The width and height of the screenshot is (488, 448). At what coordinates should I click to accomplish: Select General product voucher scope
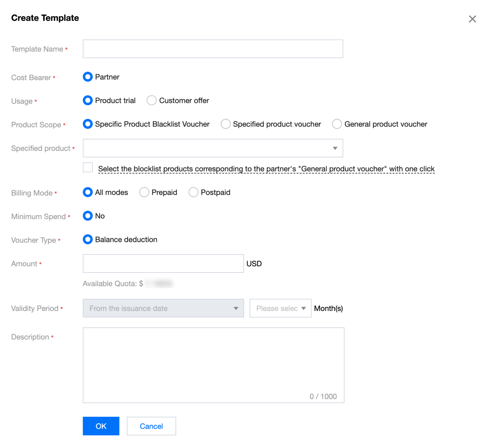click(x=337, y=124)
